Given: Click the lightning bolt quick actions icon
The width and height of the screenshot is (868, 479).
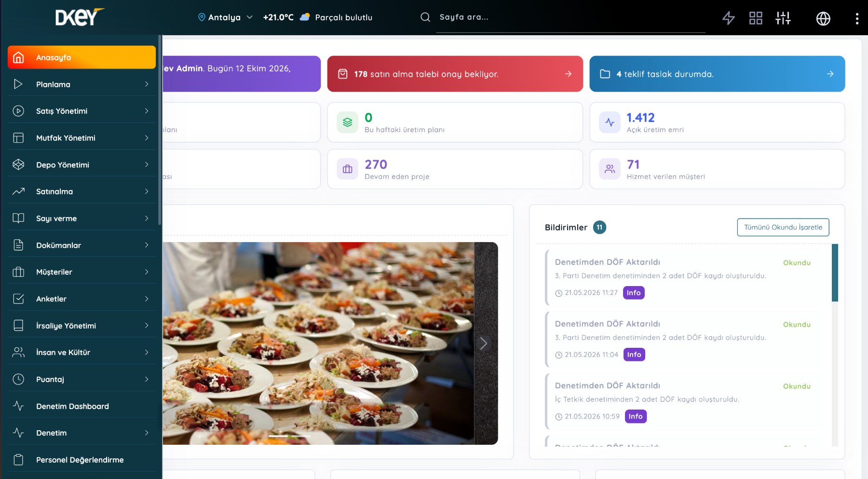Looking at the screenshot, I should coord(728,18).
